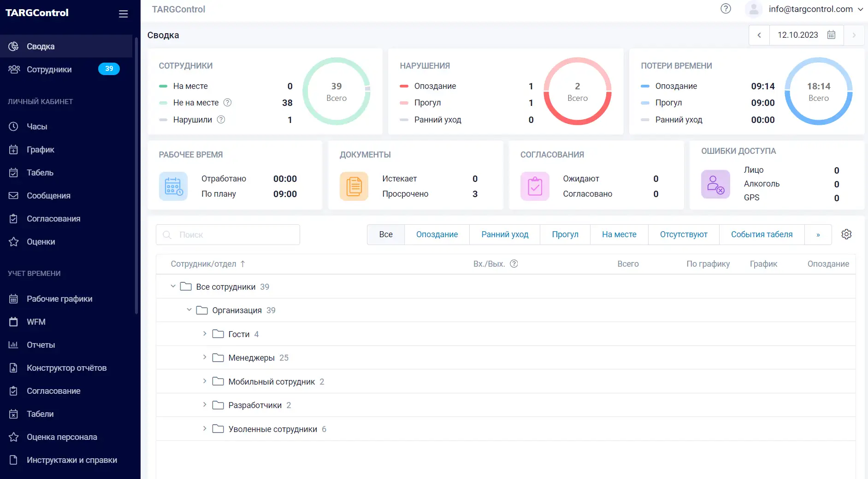Image resolution: width=868 pixels, height=479 pixels.
Task: Click the WFM sidebar icon
Action: tap(14, 322)
